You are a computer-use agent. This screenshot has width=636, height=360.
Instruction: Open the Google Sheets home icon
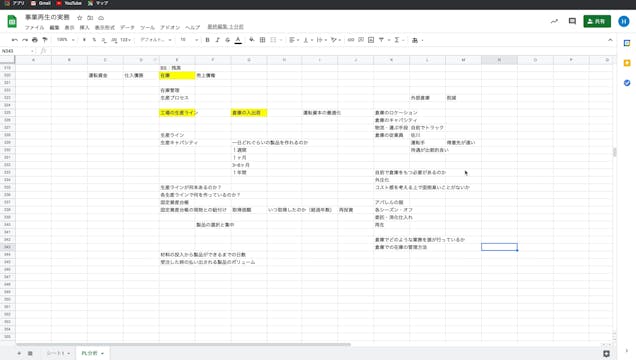pos(12,21)
